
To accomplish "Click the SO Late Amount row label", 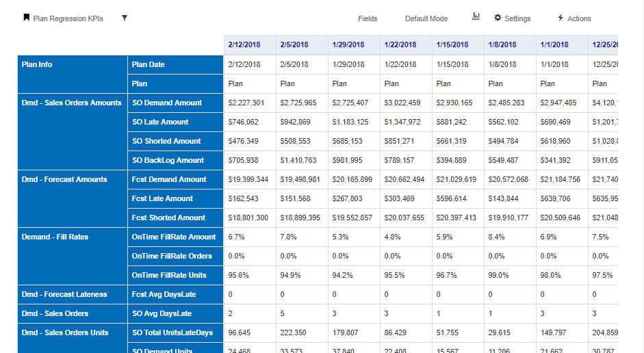I will (x=160, y=122).
